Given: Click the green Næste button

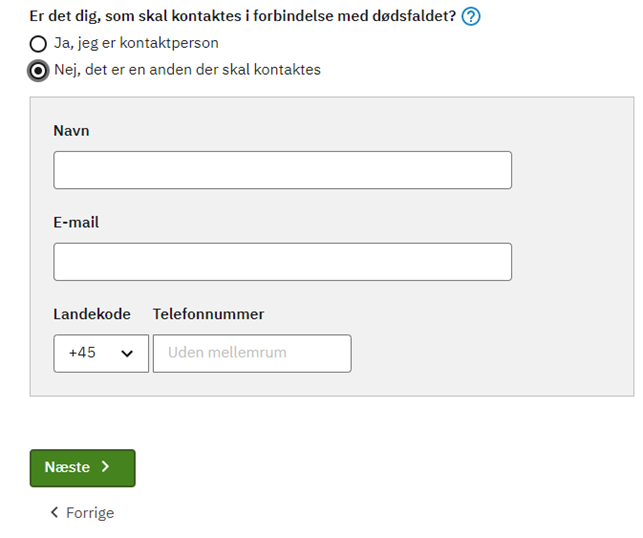Looking at the screenshot, I should pyautogui.click(x=82, y=468).
